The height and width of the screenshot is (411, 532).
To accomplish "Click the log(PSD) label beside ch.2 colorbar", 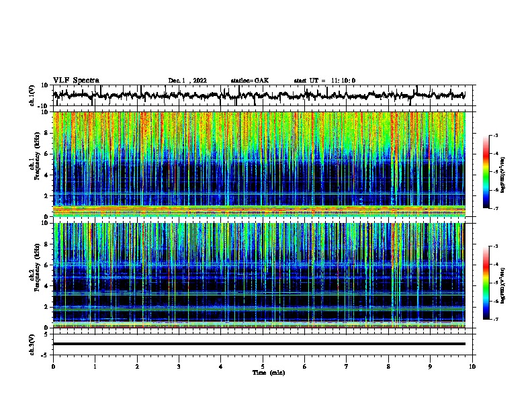I will pyautogui.click(x=503, y=285).
